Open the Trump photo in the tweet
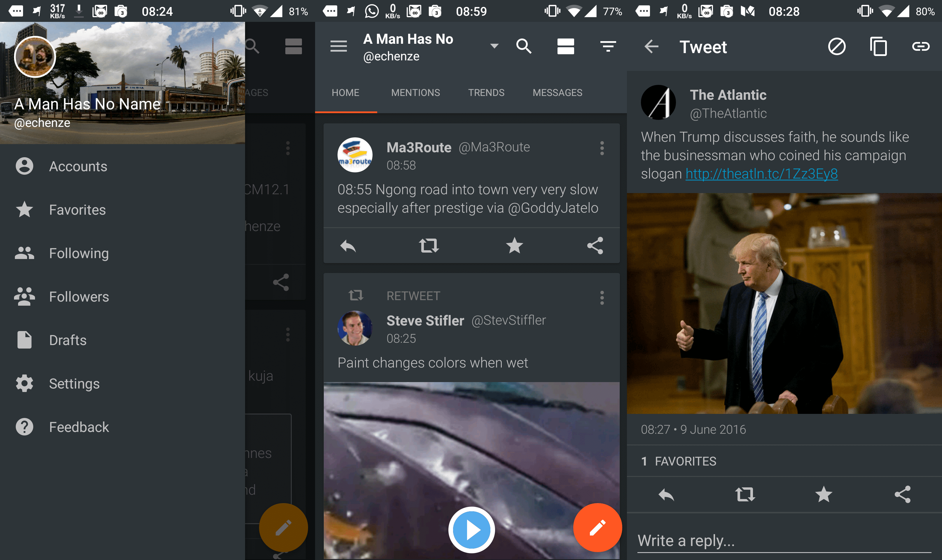This screenshot has width=942, height=560. [784, 303]
